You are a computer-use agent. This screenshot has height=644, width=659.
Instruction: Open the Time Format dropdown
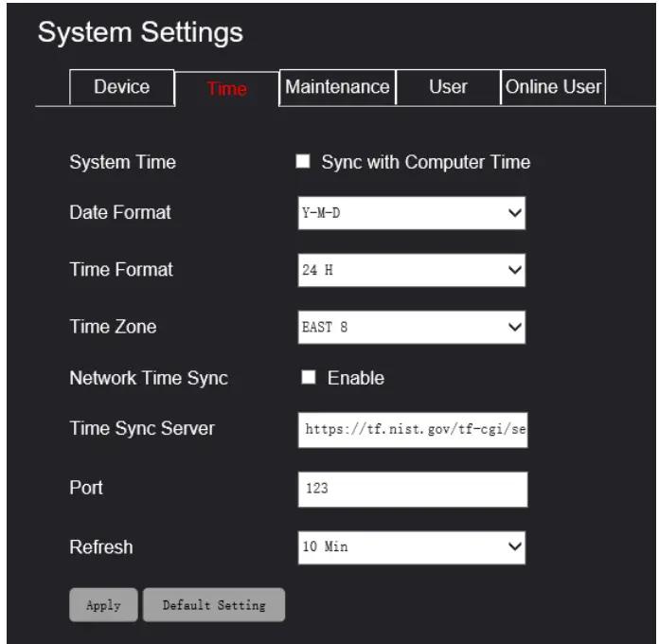pyautogui.click(x=410, y=271)
